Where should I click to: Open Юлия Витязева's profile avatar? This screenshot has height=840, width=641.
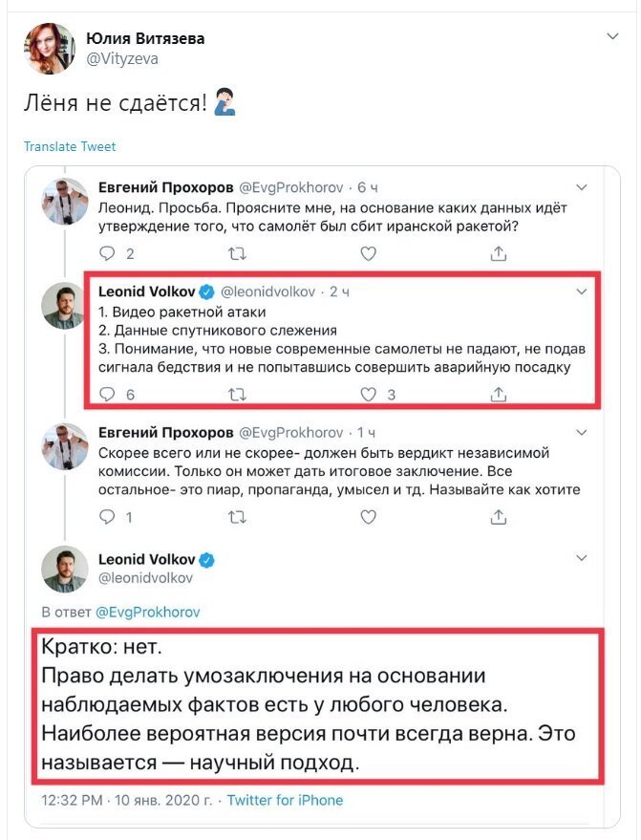tap(50, 48)
